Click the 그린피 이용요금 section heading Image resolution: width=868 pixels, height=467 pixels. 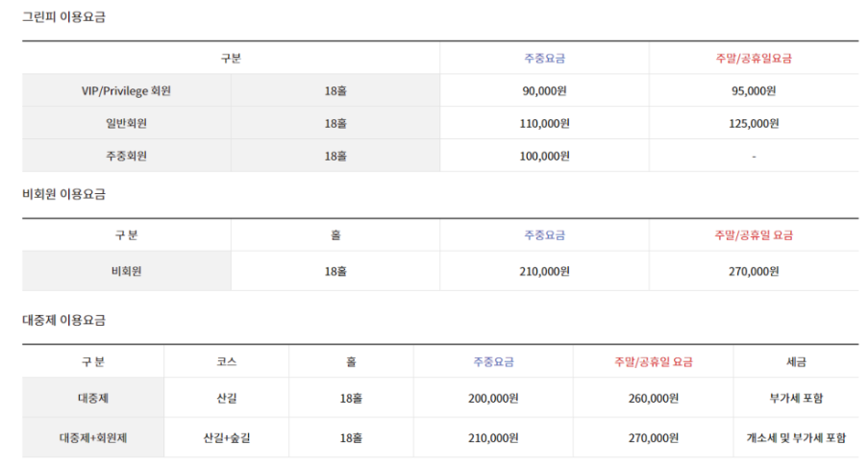click(63, 17)
